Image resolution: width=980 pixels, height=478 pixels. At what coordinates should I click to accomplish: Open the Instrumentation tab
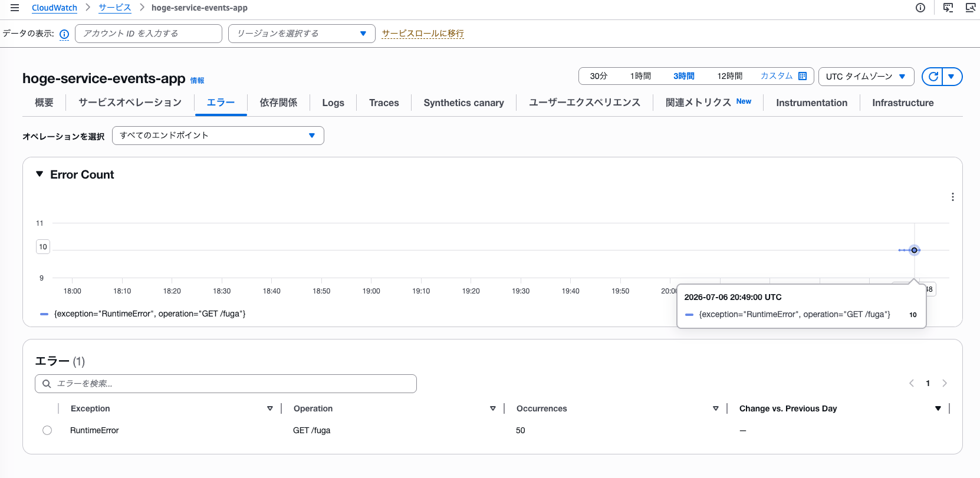(x=811, y=103)
